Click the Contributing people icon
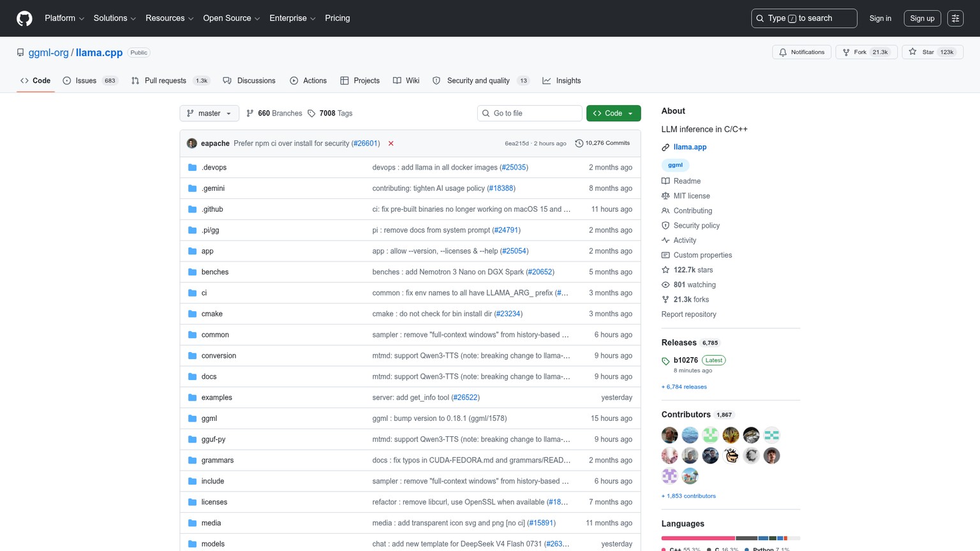980x551 pixels. point(665,210)
